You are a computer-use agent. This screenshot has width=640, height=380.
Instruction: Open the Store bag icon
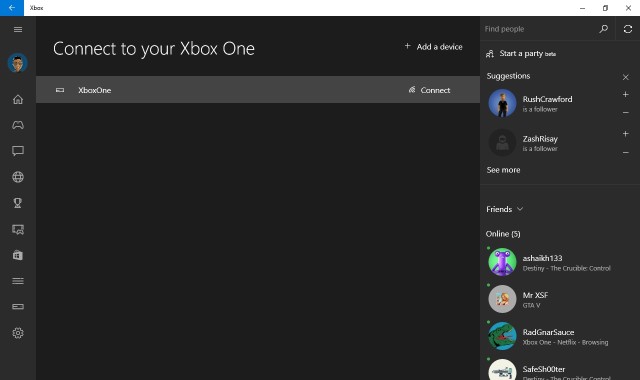pyautogui.click(x=18, y=255)
